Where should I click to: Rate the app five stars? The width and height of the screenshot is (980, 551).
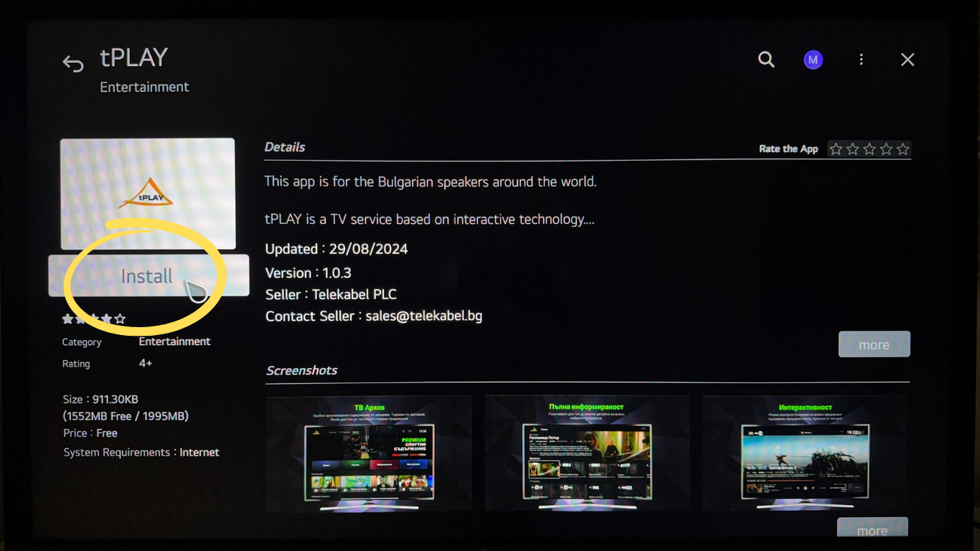click(x=903, y=149)
